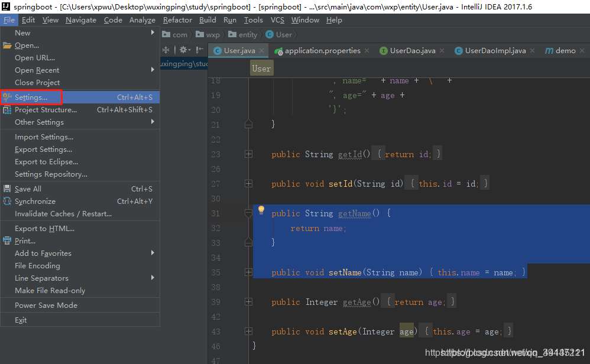Screen dimensions: 590x364
Task: Open the Build menu
Action: 208,20
